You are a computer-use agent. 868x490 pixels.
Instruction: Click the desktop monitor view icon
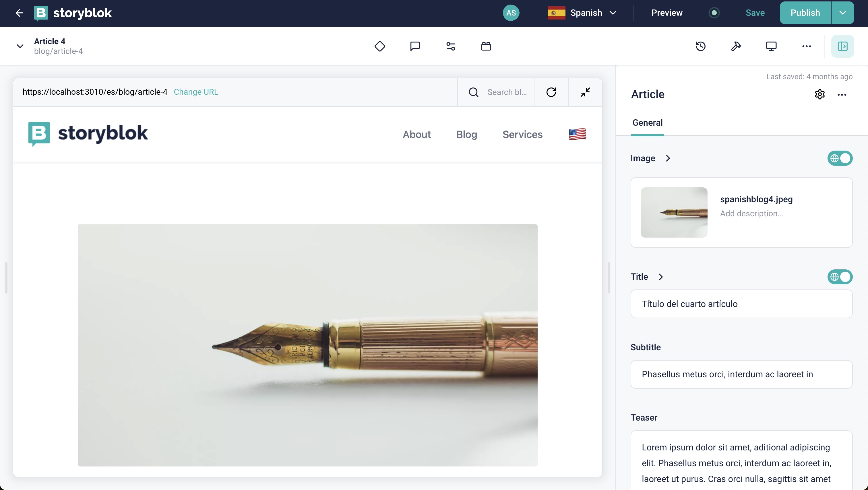tap(771, 46)
